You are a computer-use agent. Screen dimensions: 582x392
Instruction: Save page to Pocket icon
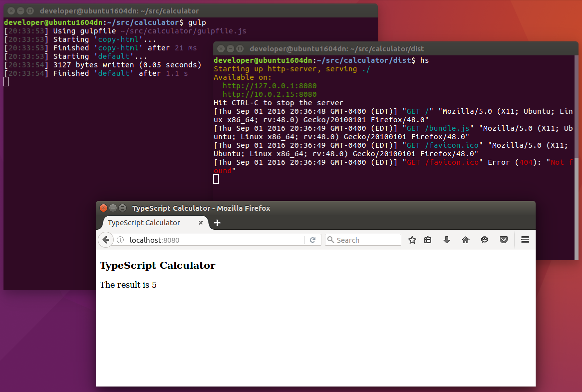pyautogui.click(x=503, y=240)
